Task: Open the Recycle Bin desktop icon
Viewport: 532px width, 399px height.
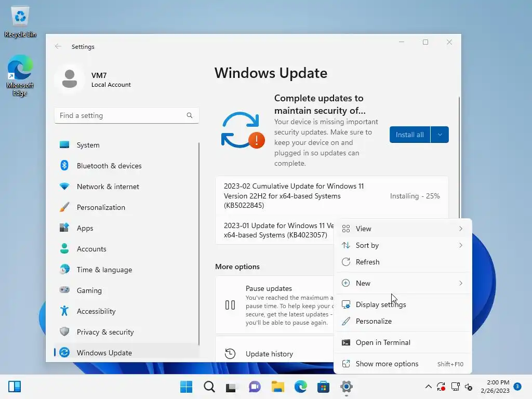Action: click(20, 22)
